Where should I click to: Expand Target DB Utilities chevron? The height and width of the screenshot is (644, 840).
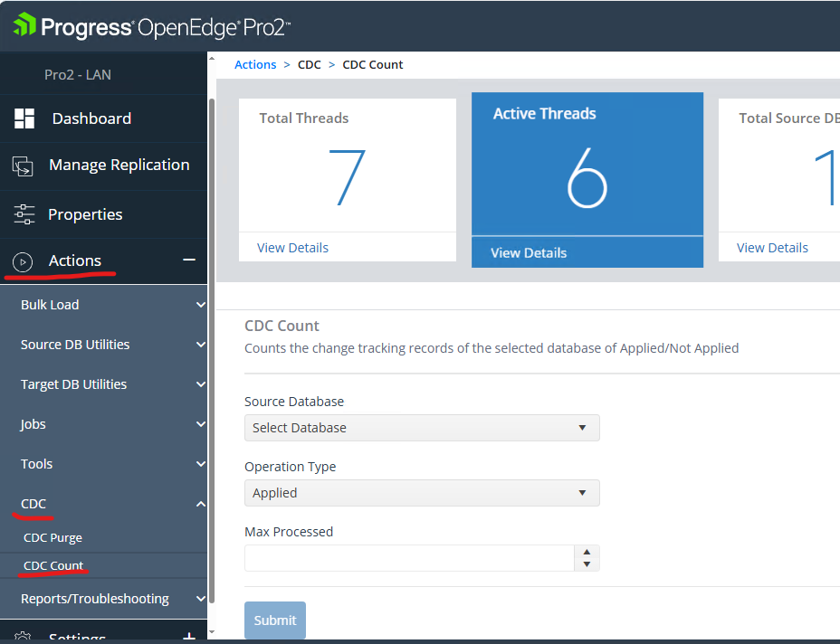(x=201, y=384)
